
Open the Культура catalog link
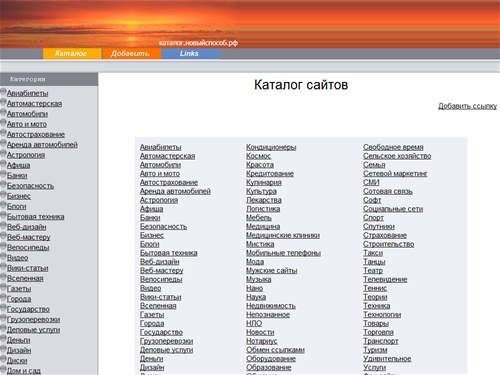pos(261,191)
